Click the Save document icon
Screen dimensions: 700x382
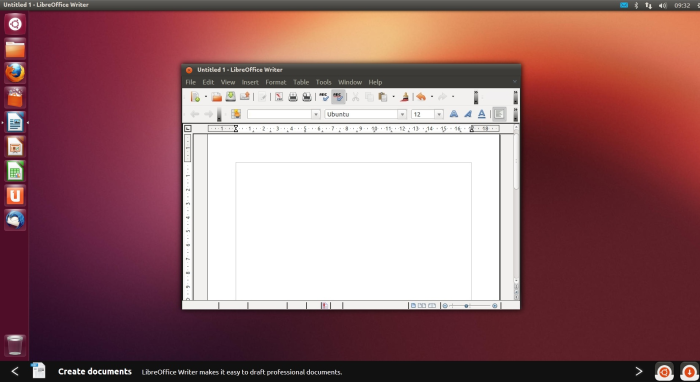230,96
